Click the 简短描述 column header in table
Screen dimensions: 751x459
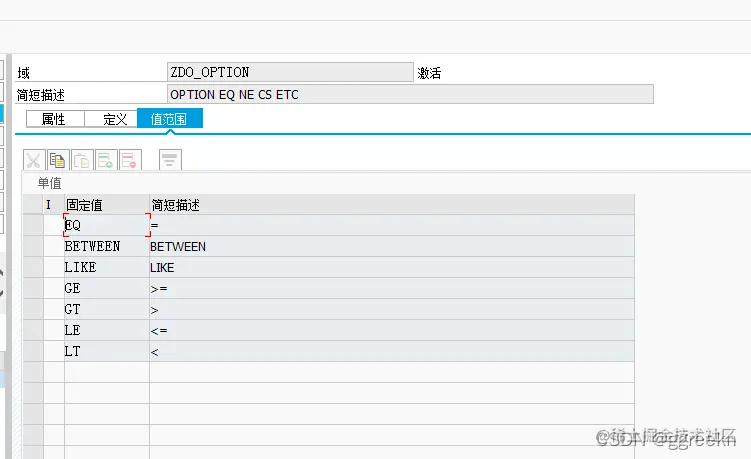[392, 205]
